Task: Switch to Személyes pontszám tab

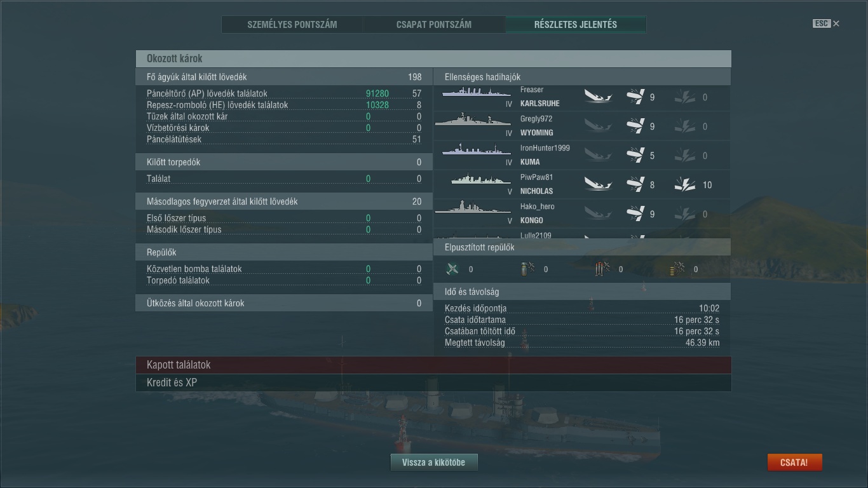Action: coord(292,25)
